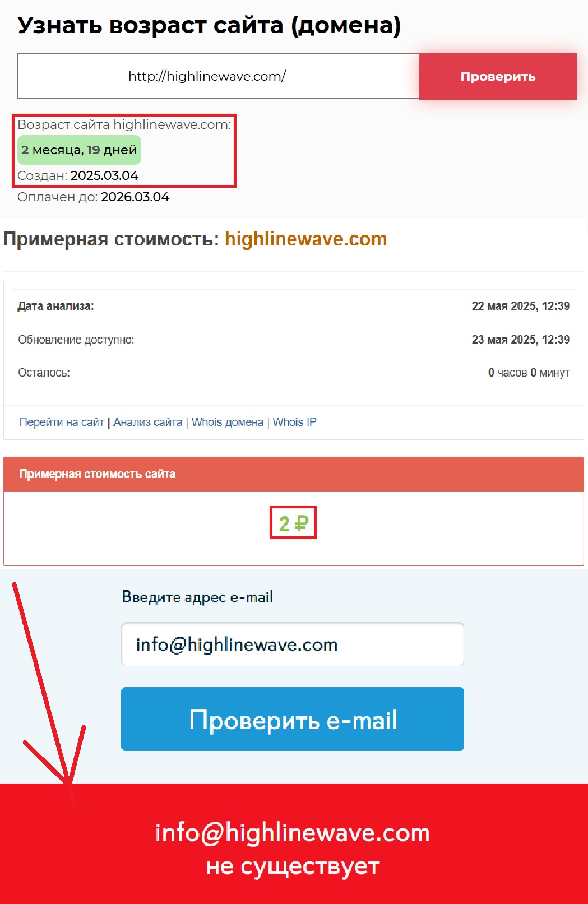Open the Whois IP link
The width and height of the screenshot is (588, 904).
(x=295, y=422)
